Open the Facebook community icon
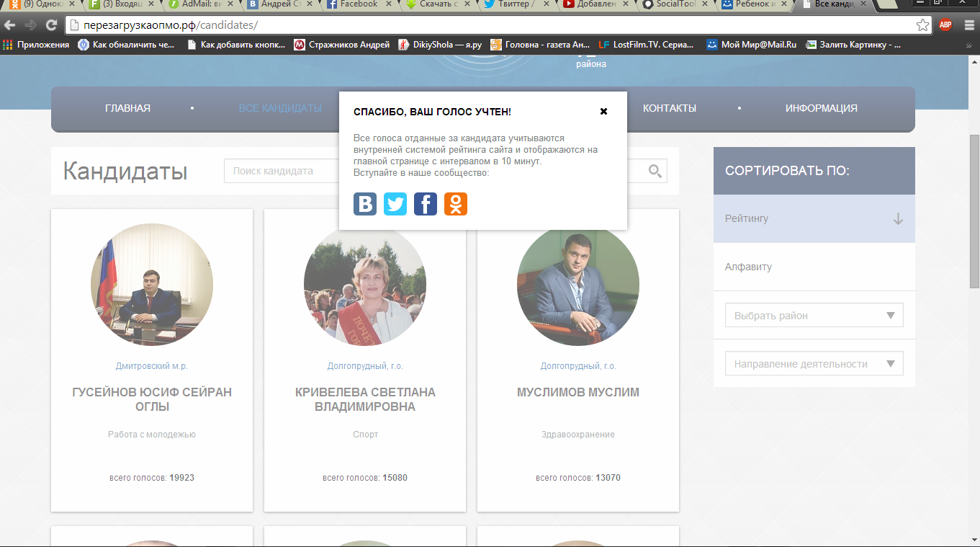The width and height of the screenshot is (980, 547). coord(426,204)
